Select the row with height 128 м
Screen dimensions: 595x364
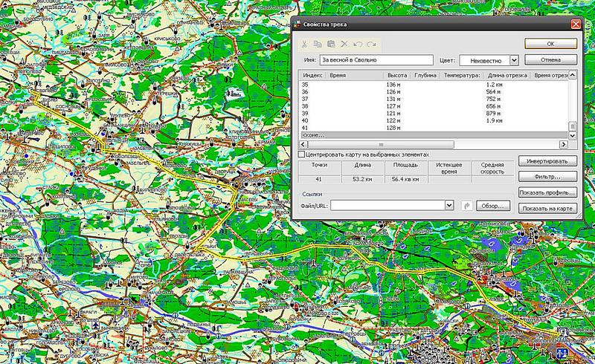[x=434, y=129]
